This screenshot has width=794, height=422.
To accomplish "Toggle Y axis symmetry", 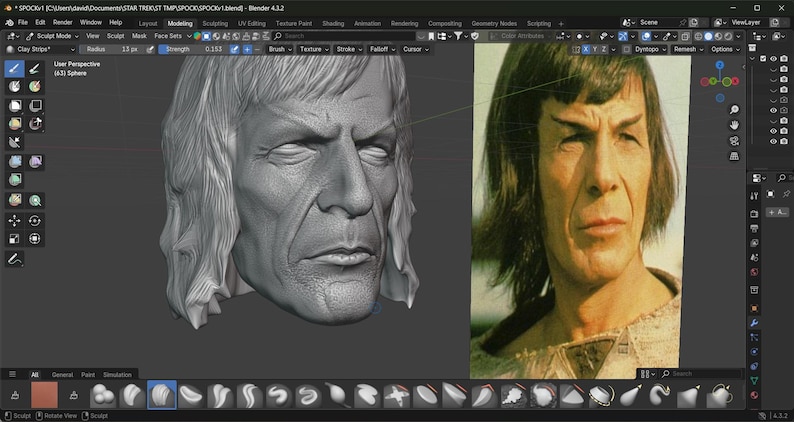I will point(595,49).
